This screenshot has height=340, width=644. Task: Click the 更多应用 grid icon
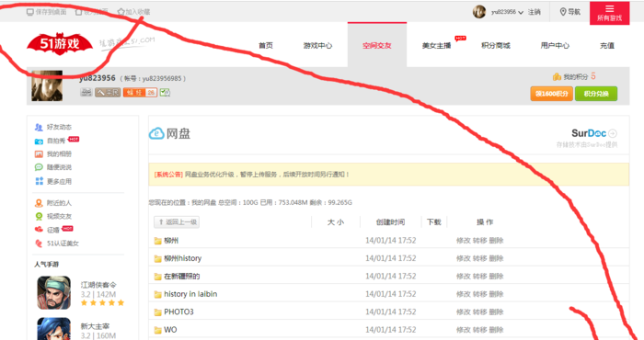click(x=39, y=181)
